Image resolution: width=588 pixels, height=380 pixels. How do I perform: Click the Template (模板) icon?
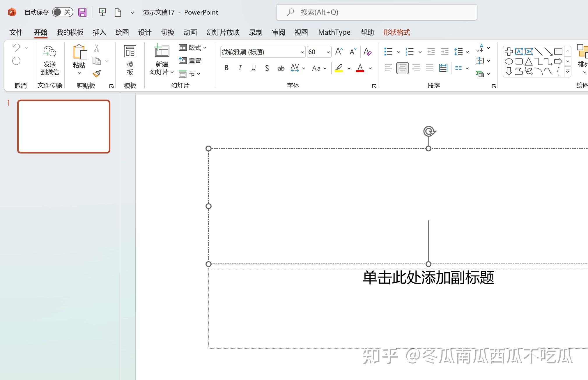click(x=130, y=52)
